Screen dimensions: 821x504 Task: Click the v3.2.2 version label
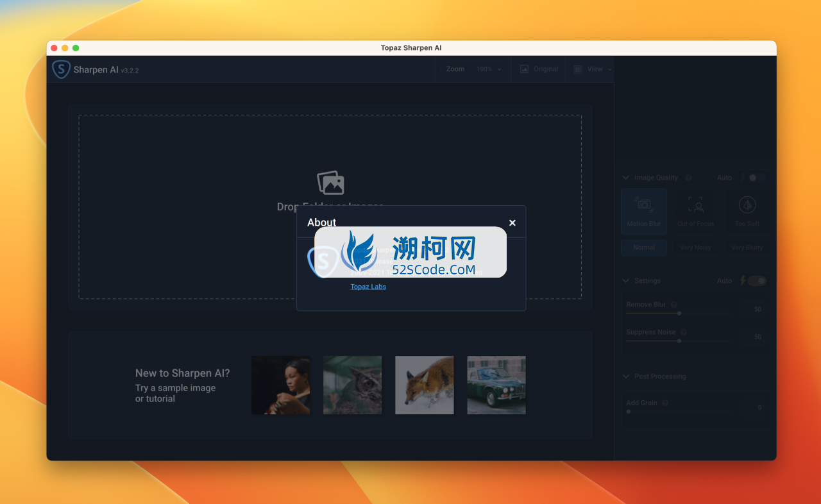(130, 71)
